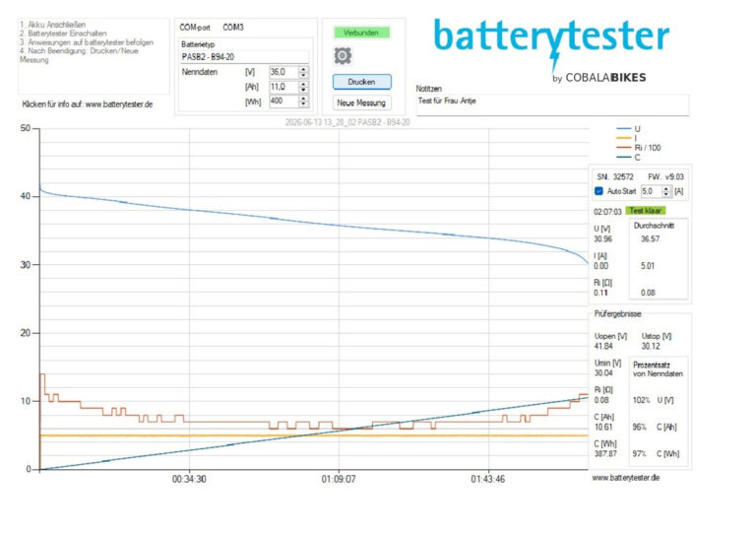The height and width of the screenshot is (535, 756).
Task: Click the Notitzen text field
Action: pyautogui.click(x=552, y=104)
